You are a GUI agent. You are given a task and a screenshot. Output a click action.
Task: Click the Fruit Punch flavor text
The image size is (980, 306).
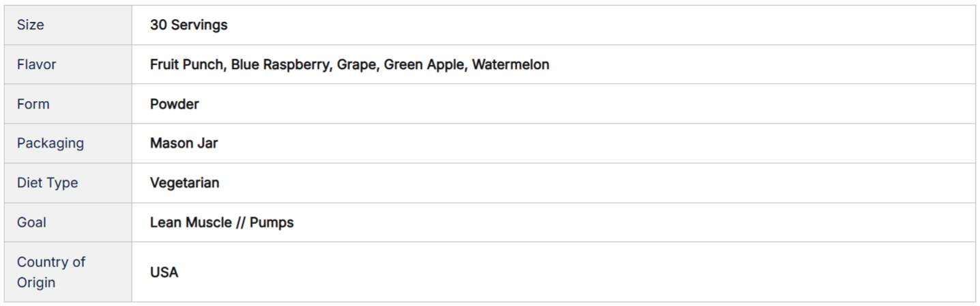pyautogui.click(x=186, y=65)
